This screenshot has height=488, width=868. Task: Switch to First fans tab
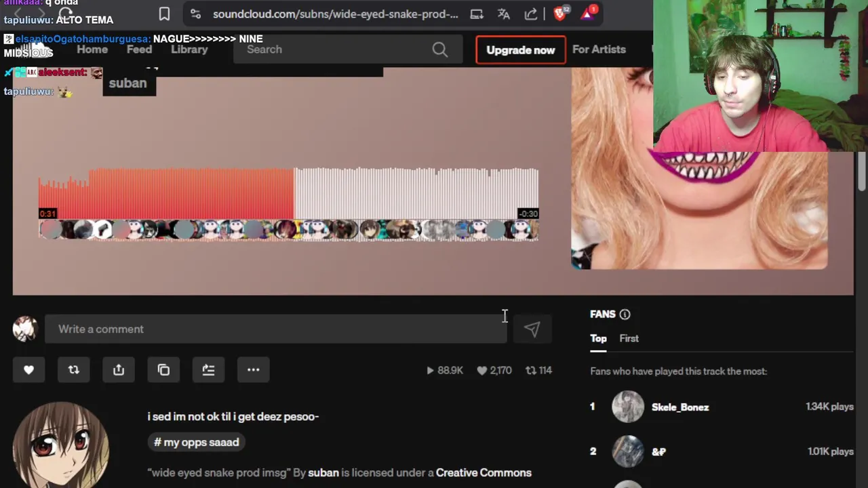click(x=629, y=338)
